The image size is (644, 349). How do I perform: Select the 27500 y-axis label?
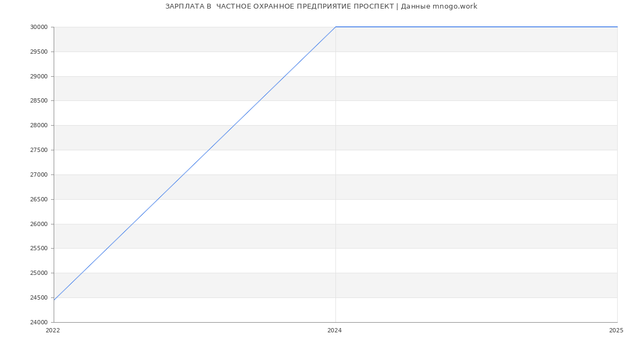39,150
